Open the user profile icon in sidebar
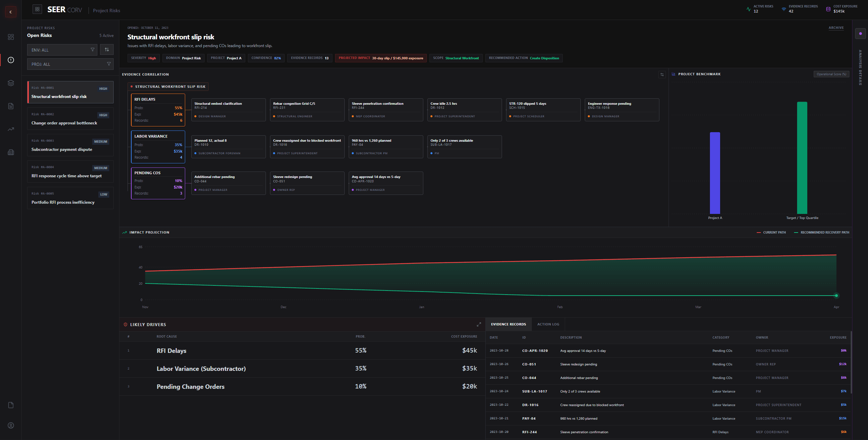The height and width of the screenshot is (440, 868). [x=11, y=425]
